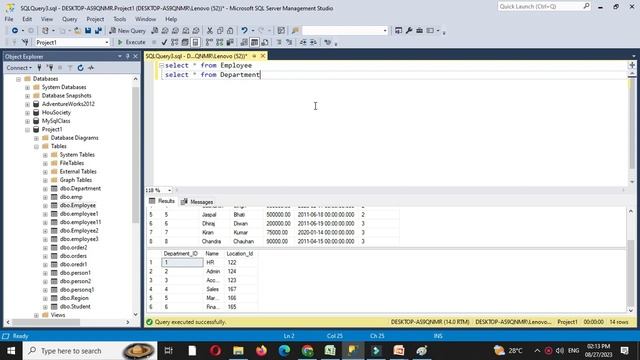Collapse the Databases node
Image resolution: width=640 pixels, height=360 pixels.
pos(18,79)
